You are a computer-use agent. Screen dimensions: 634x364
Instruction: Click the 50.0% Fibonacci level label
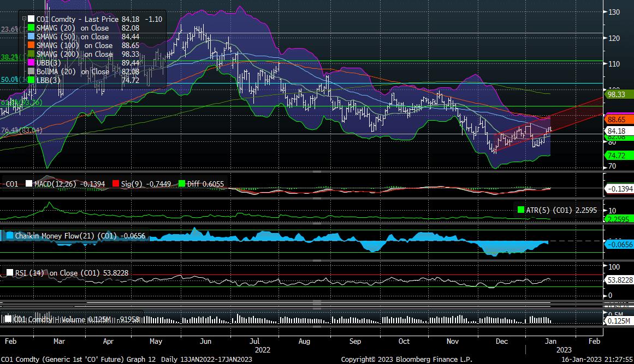click(x=9, y=80)
